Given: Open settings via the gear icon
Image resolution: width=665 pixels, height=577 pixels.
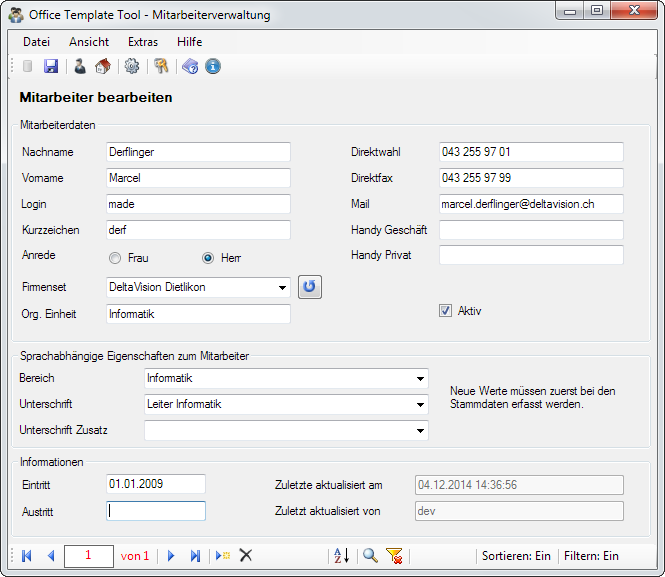Looking at the screenshot, I should click(x=131, y=67).
